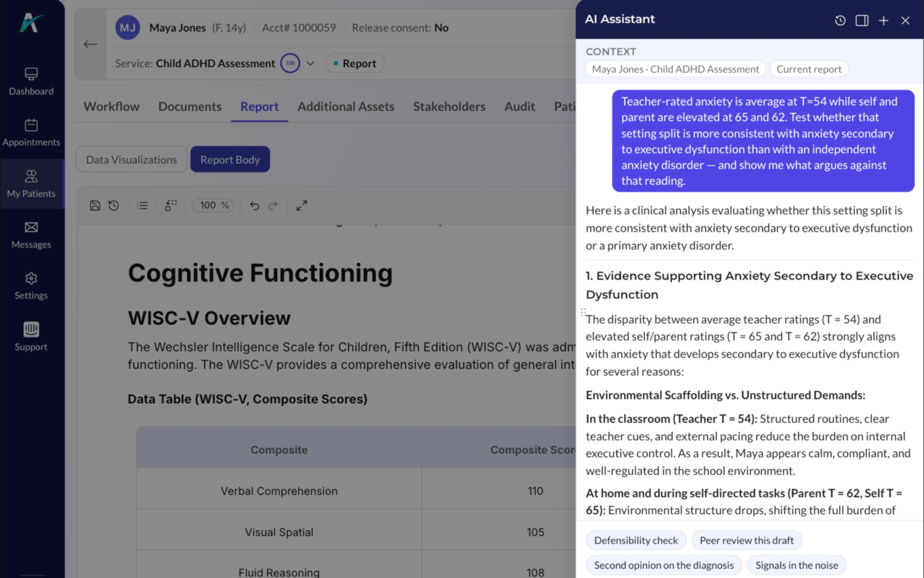The image size is (924, 578).
Task: Expand the editor to fullscreen
Action: tap(302, 206)
